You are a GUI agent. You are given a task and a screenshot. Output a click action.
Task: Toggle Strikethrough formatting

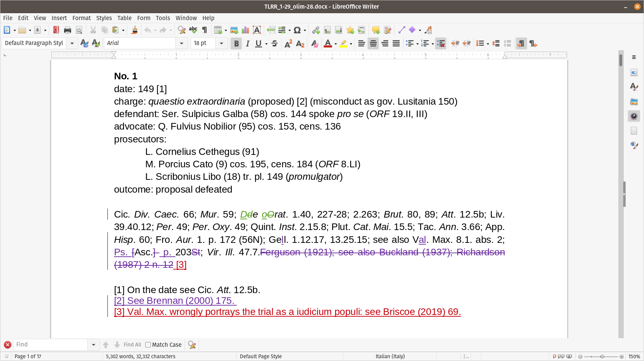click(275, 43)
